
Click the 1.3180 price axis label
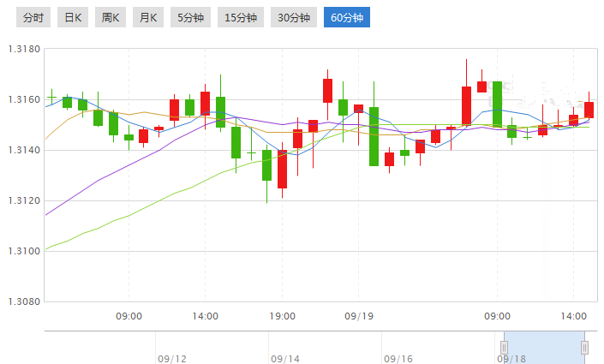pyautogui.click(x=24, y=49)
